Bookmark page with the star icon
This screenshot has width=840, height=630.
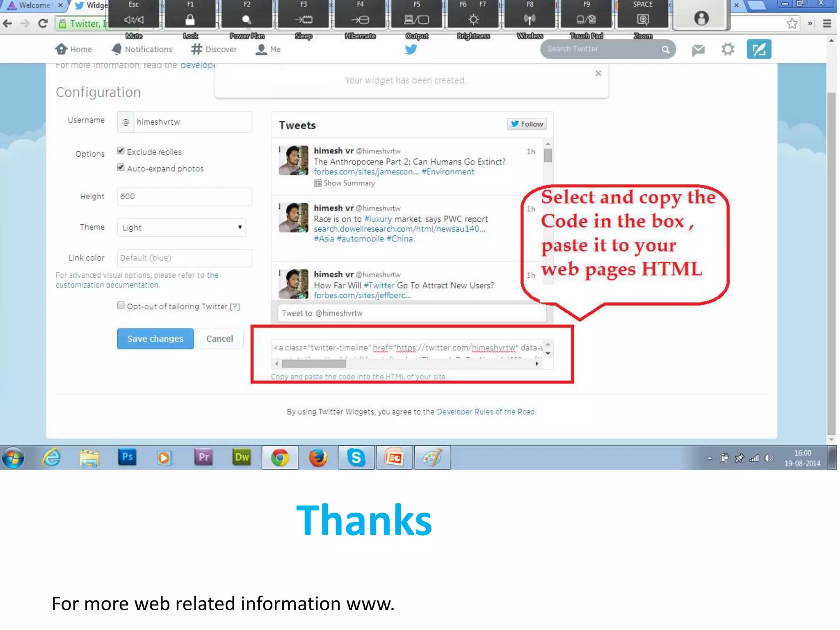pos(792,23)
